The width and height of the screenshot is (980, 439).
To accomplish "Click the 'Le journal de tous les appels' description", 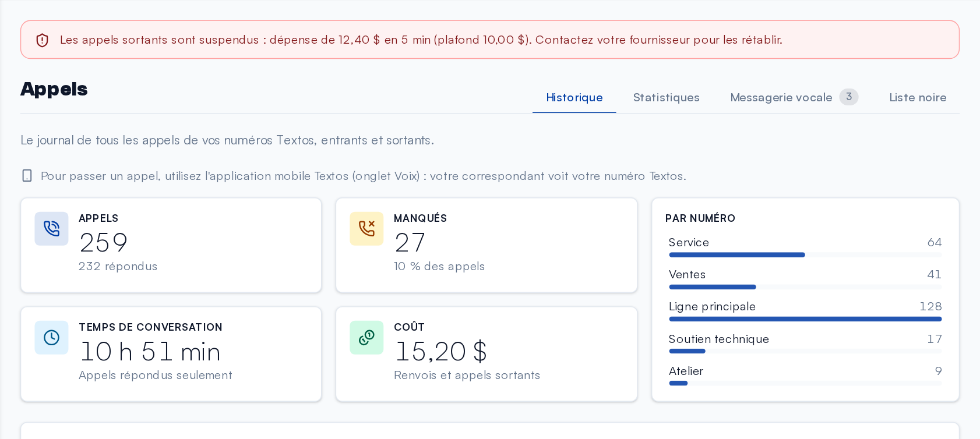I will 227,140.
